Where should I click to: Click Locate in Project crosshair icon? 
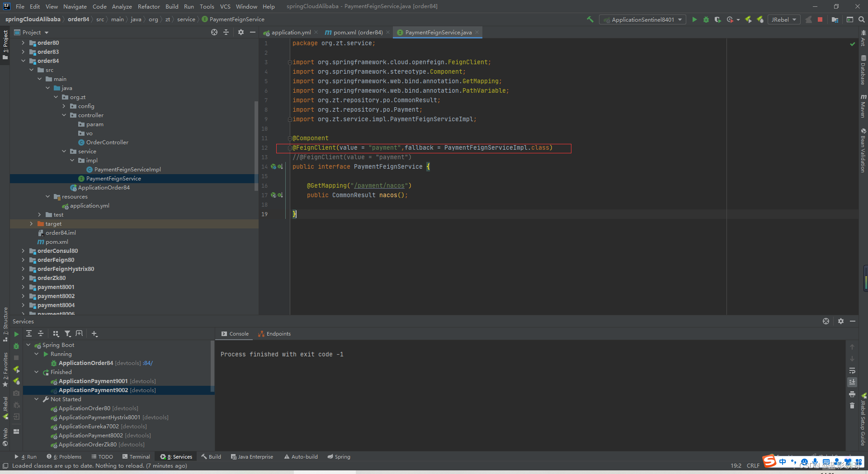coord(214,32)
